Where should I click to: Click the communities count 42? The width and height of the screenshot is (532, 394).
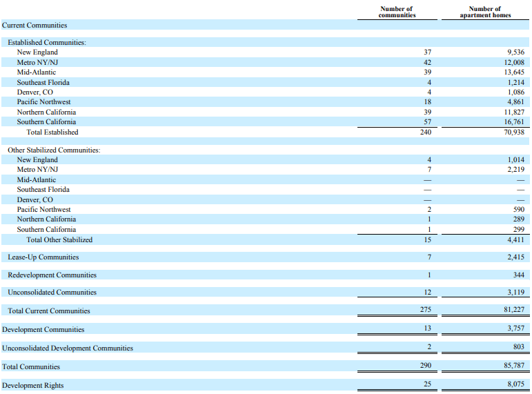click(x=428, y=62)
